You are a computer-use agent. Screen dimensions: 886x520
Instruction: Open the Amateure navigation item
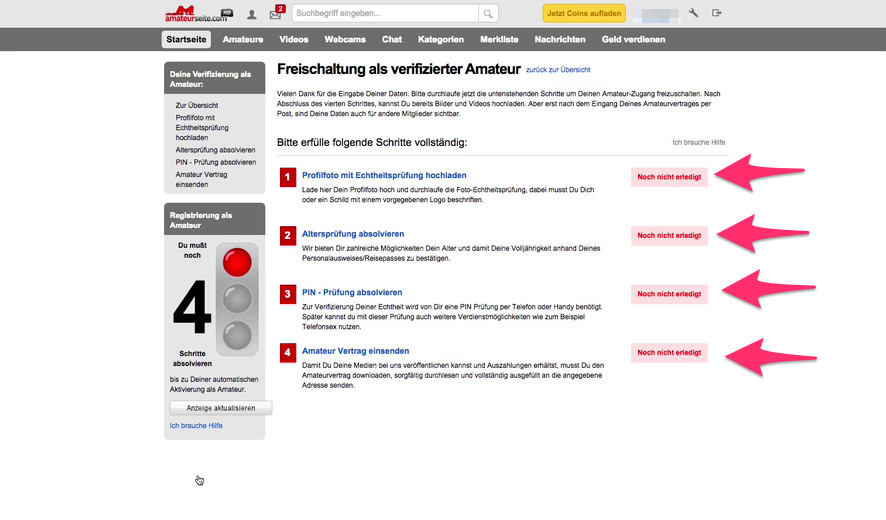[243, 40]
